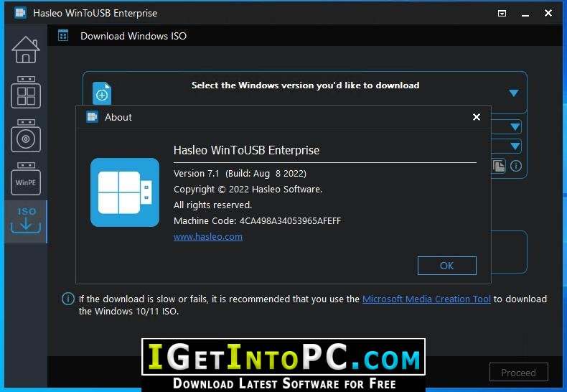Image resolution: width=567 pixels, height=392 pixels.
Task: Open the second dropdown arrow behind dialog
Action: (515, 127)
